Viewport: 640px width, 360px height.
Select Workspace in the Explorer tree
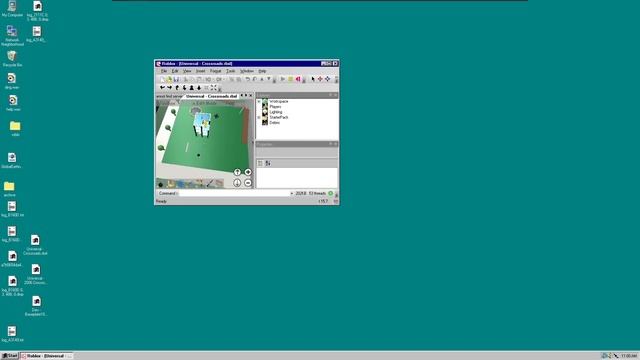278,101
